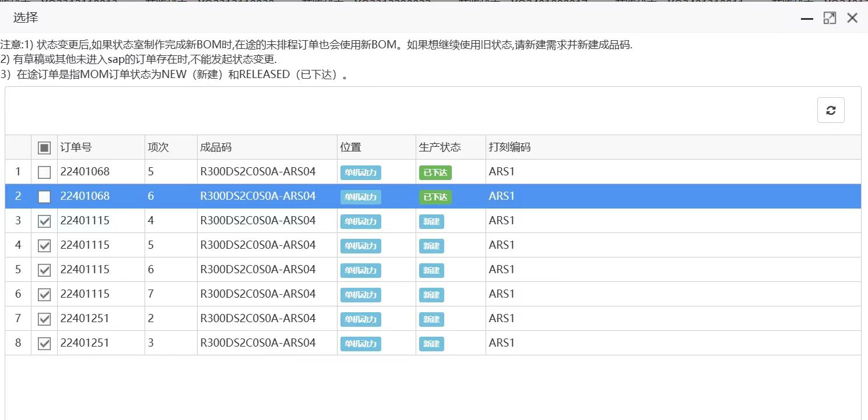Uncheck the box for order 22401115 item 6

44,270
